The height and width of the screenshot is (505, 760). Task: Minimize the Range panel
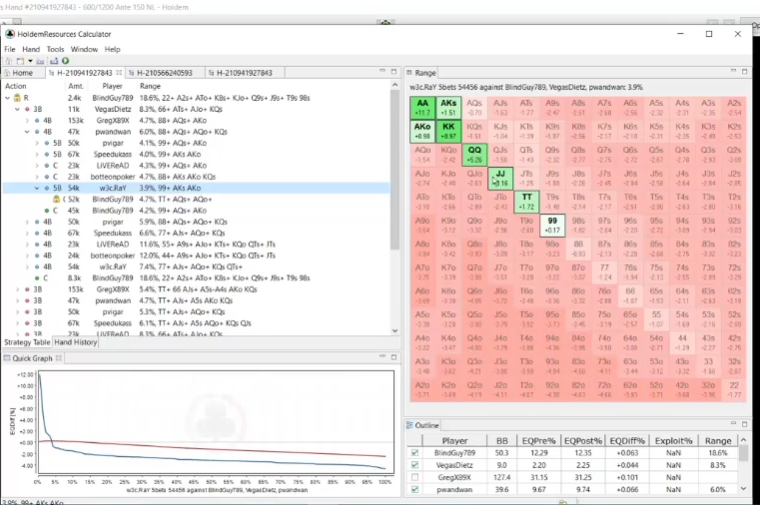click(x=733, y=71)
